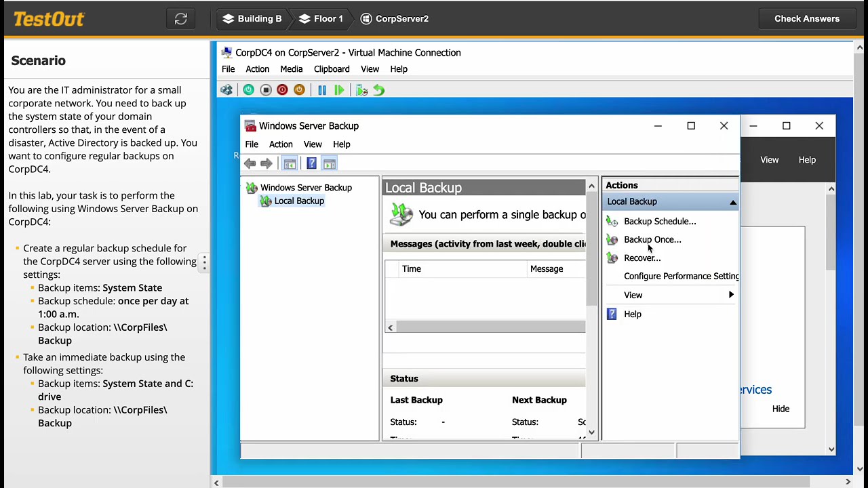Open View menu of Virtual Machine Connection

click(x=370, y=69)
